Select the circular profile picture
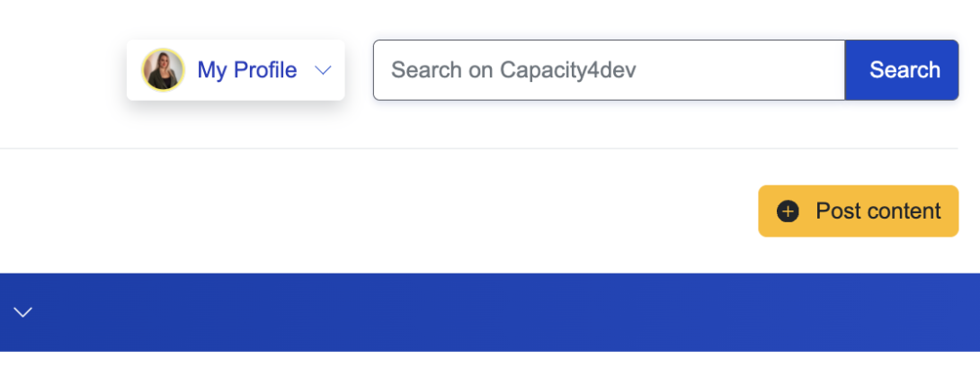The height and width of the screenshot is (386, 980). click(x=163, y=70)
